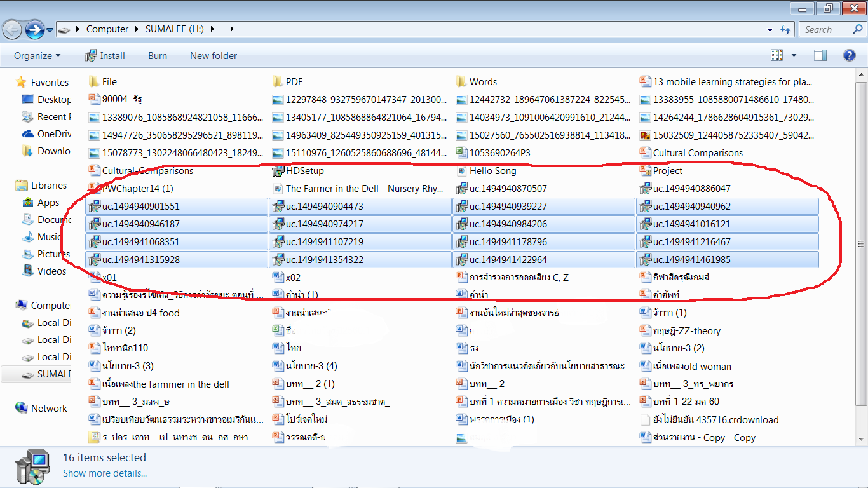Click Burn in the toolbar
This screenshot has width=868, height=488.
point(158,56)
